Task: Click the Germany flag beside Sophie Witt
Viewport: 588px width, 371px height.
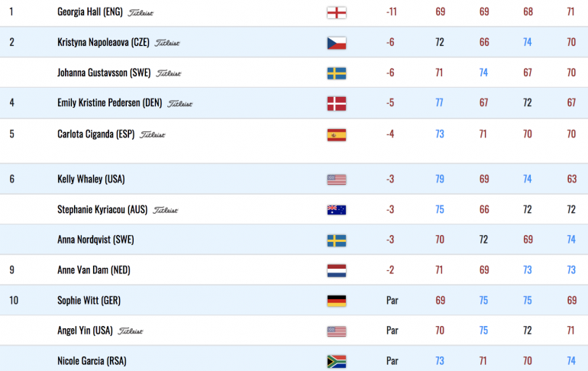Action: [x=336, y=301]
